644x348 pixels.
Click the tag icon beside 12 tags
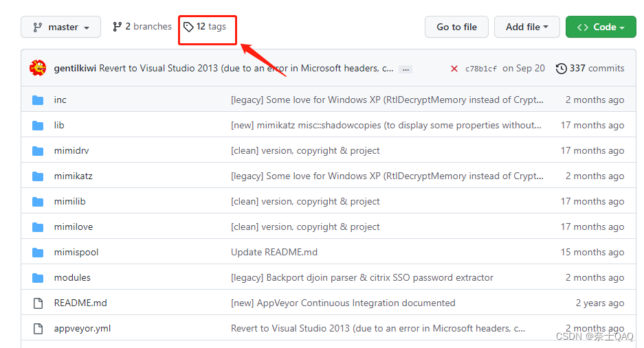click(x=188, y=27)
